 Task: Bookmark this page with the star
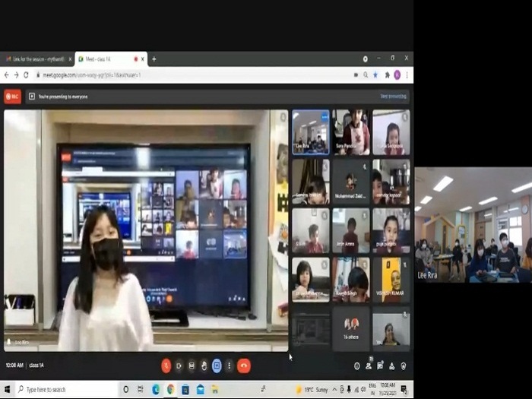(375, 75)
